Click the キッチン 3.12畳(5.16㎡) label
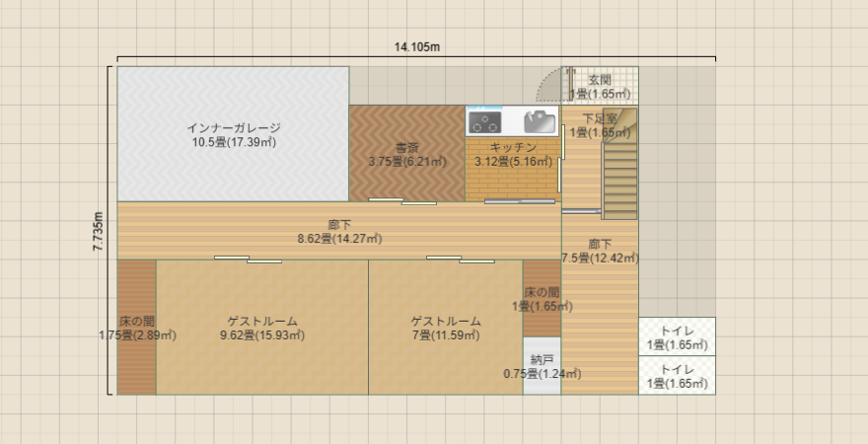 (514, 155)
